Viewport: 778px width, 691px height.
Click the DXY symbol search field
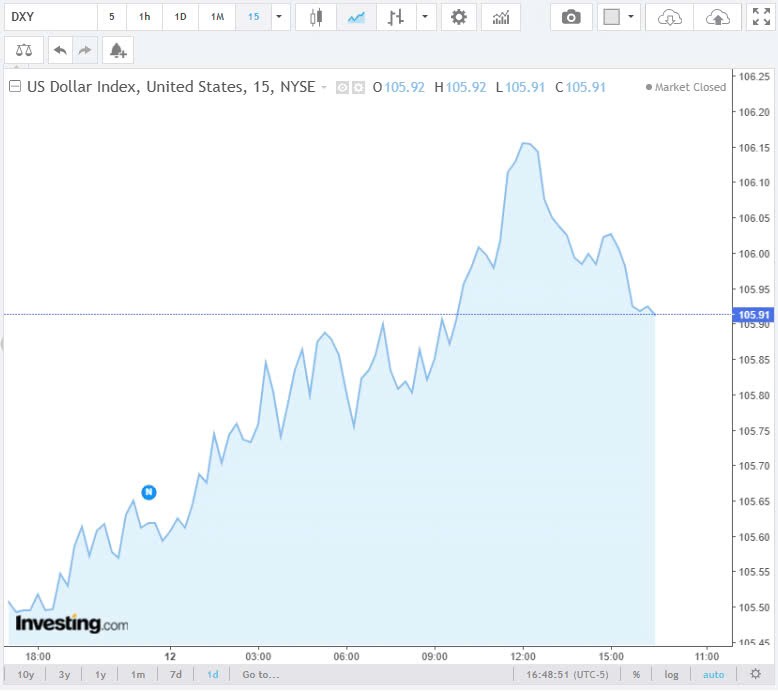[x=51, y=17]
